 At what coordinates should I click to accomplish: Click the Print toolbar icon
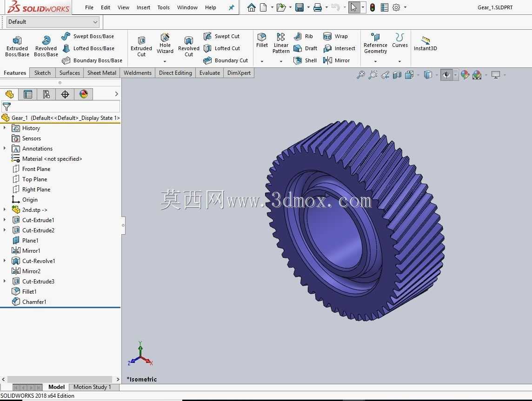tap(318, 7)
